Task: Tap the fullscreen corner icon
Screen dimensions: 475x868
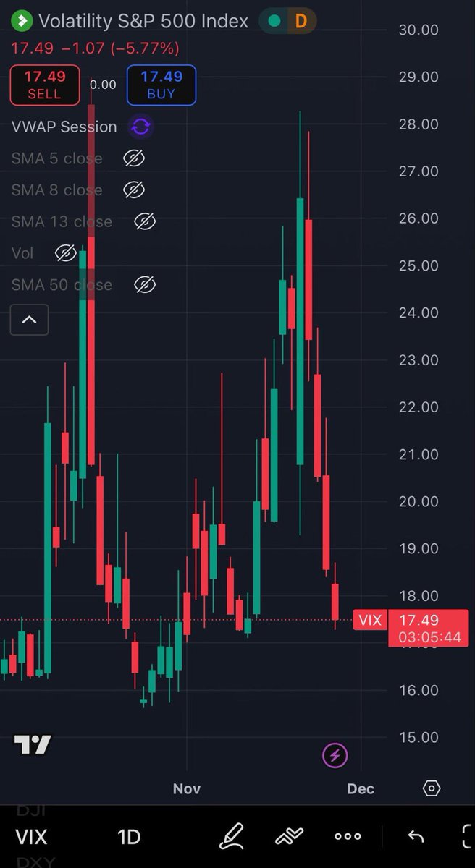Action: pos(467,837)
